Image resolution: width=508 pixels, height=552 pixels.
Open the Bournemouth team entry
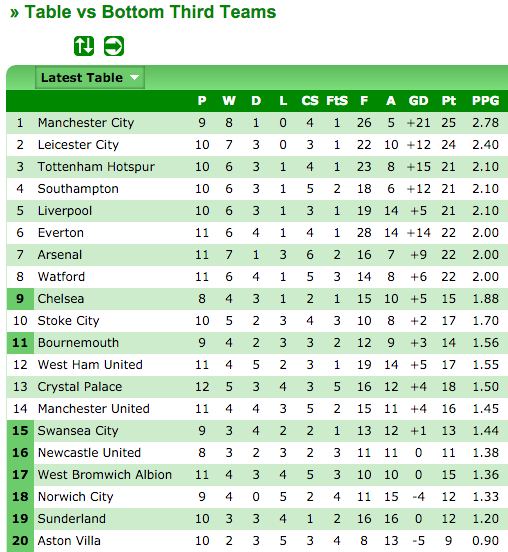[x=78, y=343]
